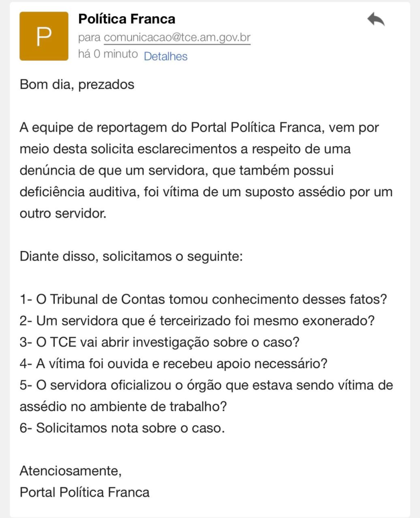Click the signature "Portal Política Franca"

(85, 492)
